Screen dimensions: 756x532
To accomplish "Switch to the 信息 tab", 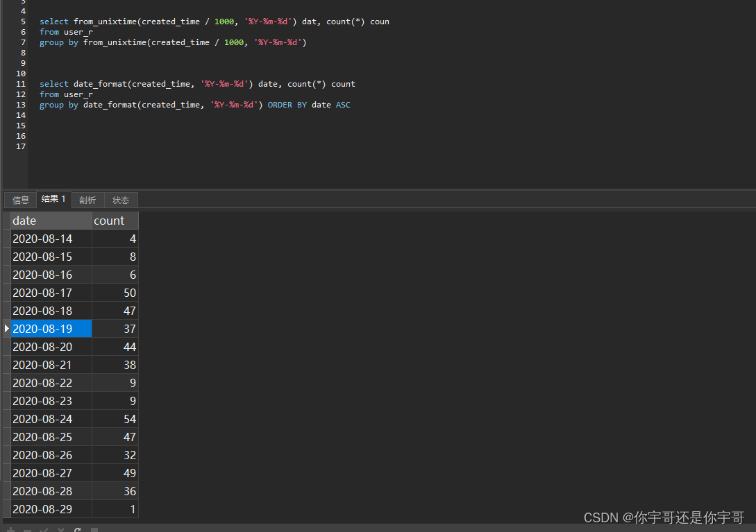I will (x=20, y=200).
